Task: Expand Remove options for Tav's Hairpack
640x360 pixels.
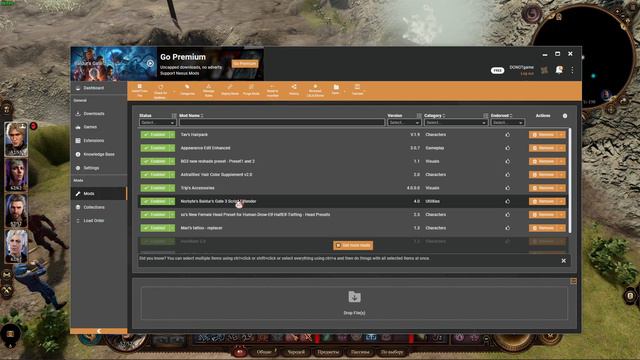Action: pyautogui.click(x=562, y=135)
